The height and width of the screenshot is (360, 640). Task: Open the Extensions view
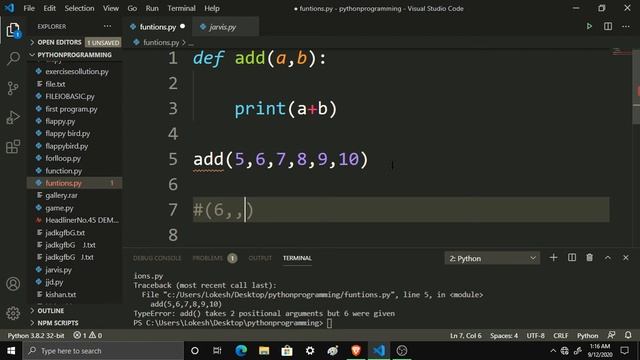(x=13, y=146)
